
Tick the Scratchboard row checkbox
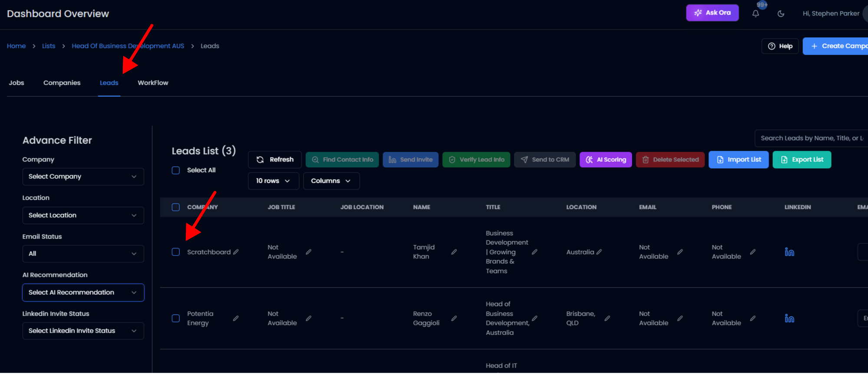(176, 252)
